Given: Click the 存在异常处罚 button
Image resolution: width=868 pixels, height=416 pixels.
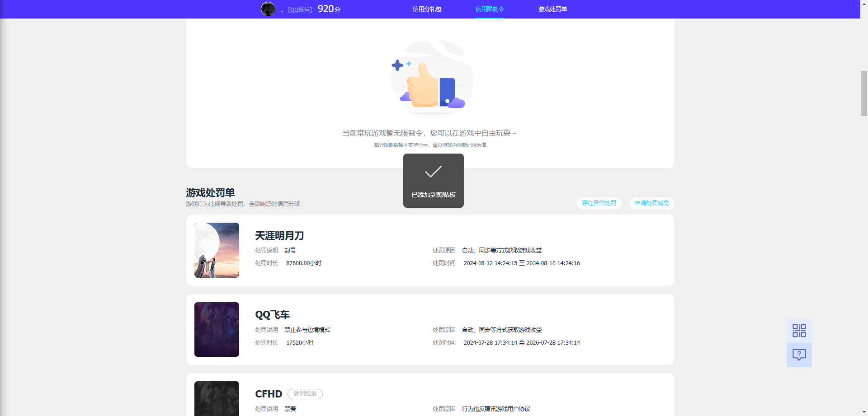Looking at the screenshot, I should tap(599, 203).
